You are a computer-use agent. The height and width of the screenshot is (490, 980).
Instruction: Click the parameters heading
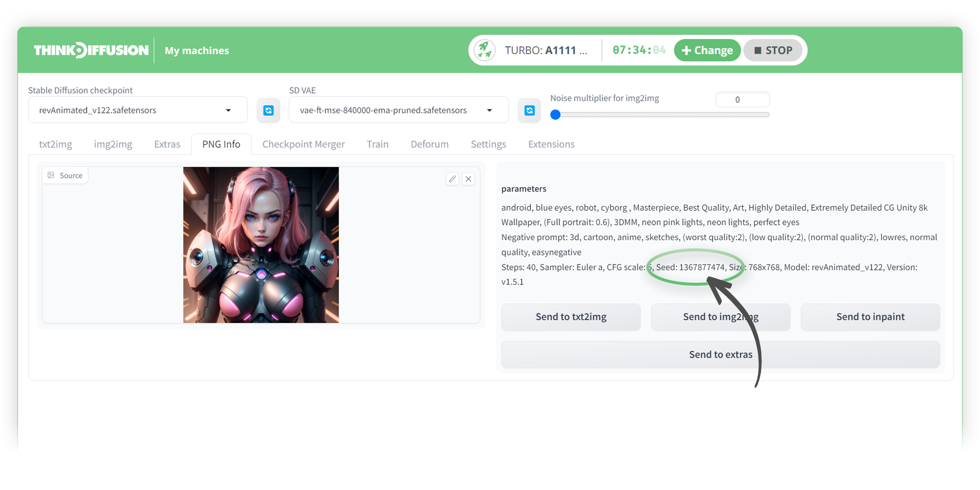(524, 189)
